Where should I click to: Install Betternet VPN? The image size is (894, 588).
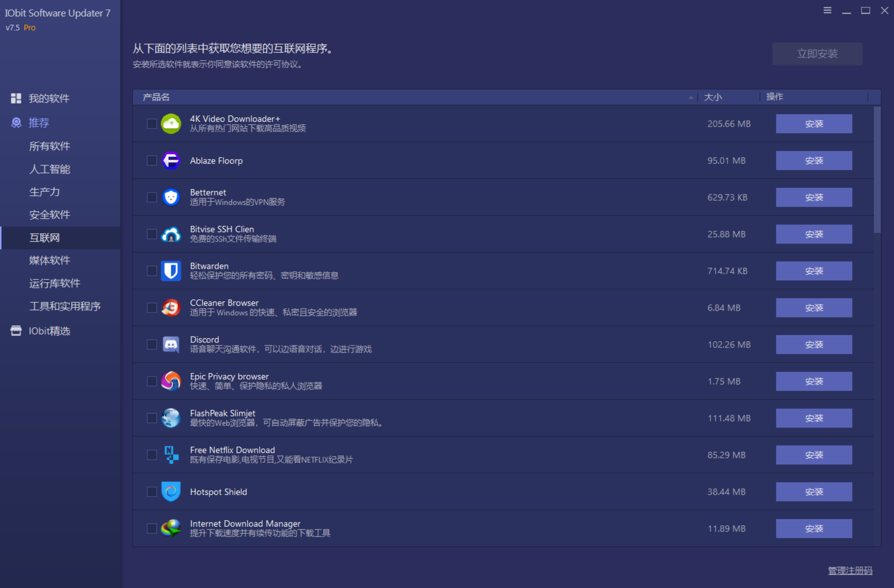[814, 197]
